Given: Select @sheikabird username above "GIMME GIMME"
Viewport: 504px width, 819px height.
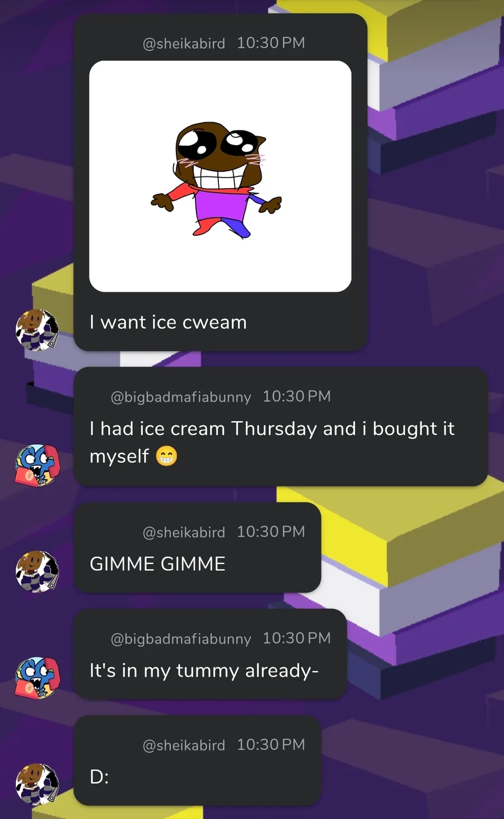Looking at the screenshot, I should click(x=184, y=532).
